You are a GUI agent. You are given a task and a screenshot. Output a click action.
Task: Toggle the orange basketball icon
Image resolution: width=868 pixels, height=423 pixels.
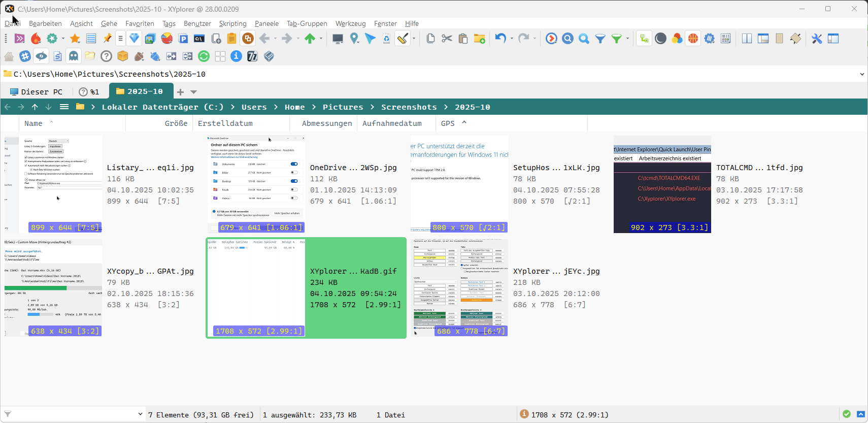coord(693,39)
